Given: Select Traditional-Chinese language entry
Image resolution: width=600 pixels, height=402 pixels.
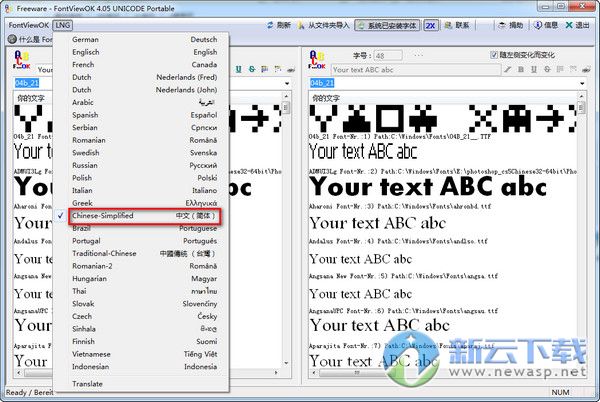Looking at the screenshot, I should [x=141, y=254].
